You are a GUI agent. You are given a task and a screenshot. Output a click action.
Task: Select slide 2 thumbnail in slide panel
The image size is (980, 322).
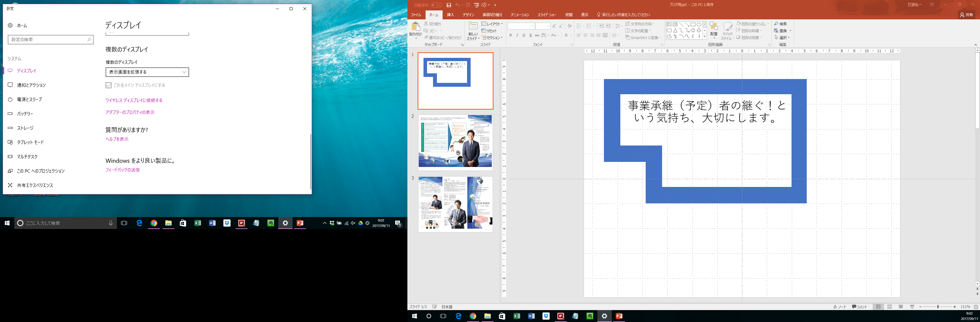pyautogui.click(x=455, y=142)
